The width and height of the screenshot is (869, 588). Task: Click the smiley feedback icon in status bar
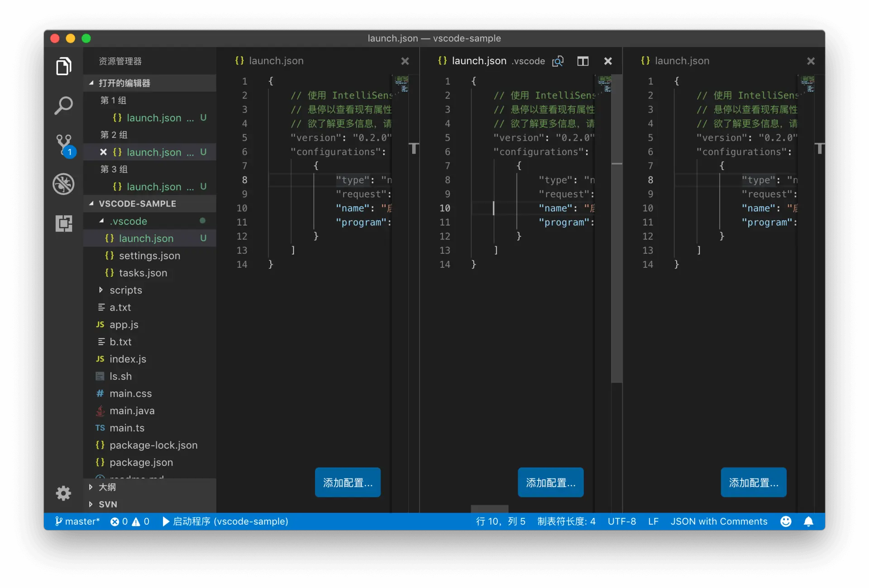point(786,522)
